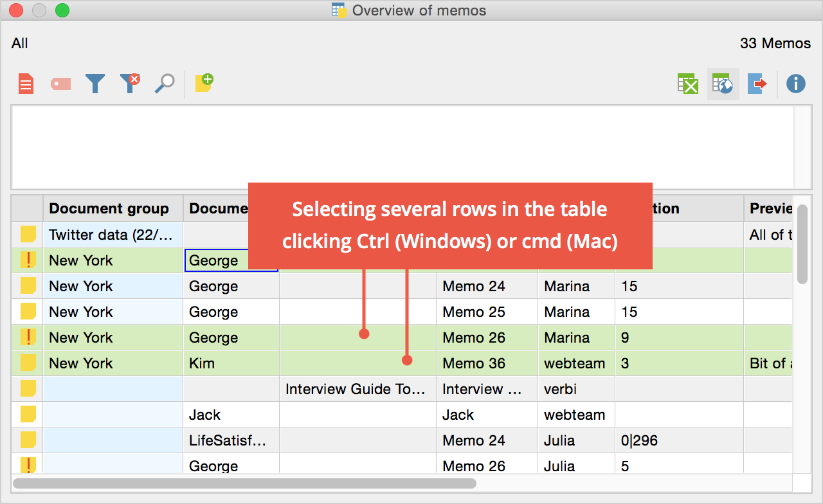Open the blue info icon

pyautogui.click(x=796, y=84)
